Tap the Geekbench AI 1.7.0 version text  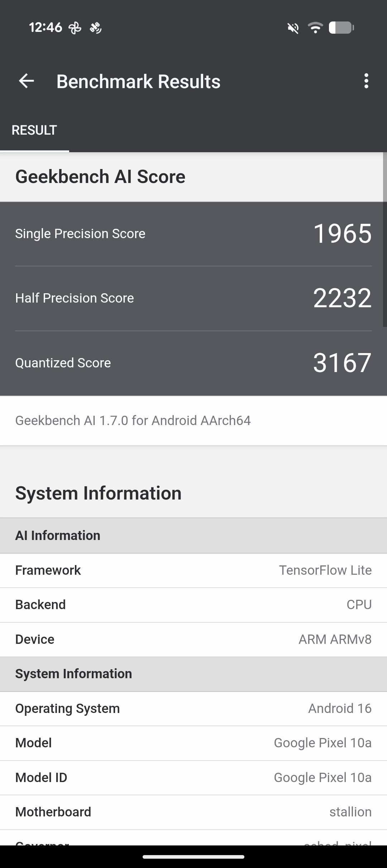point(133,421)
